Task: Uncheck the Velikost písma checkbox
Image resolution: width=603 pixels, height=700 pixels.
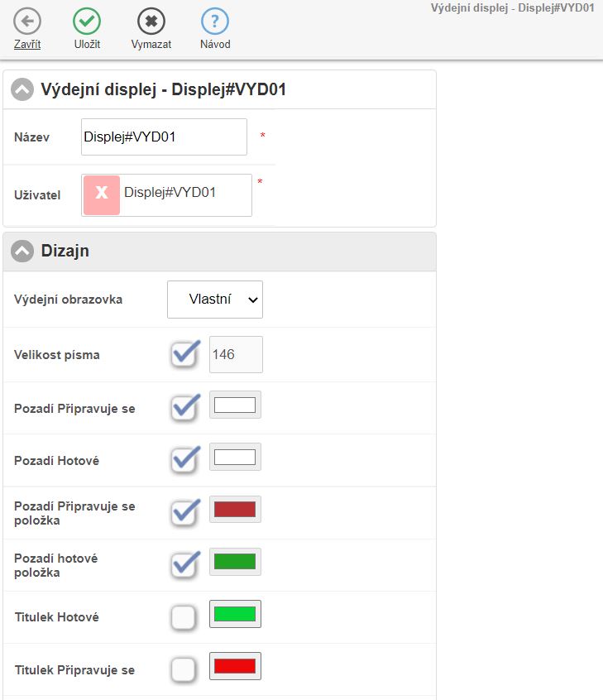Action: 184,354
